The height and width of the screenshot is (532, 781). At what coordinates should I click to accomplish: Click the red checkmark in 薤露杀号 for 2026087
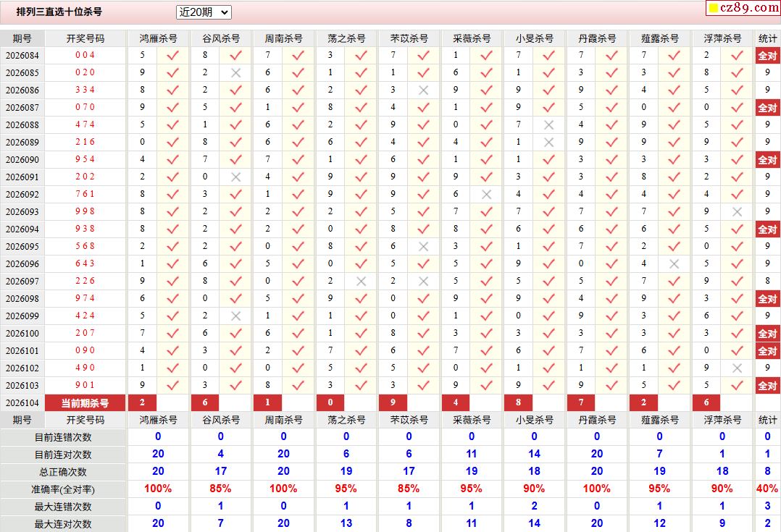click(x=674, y=108)
